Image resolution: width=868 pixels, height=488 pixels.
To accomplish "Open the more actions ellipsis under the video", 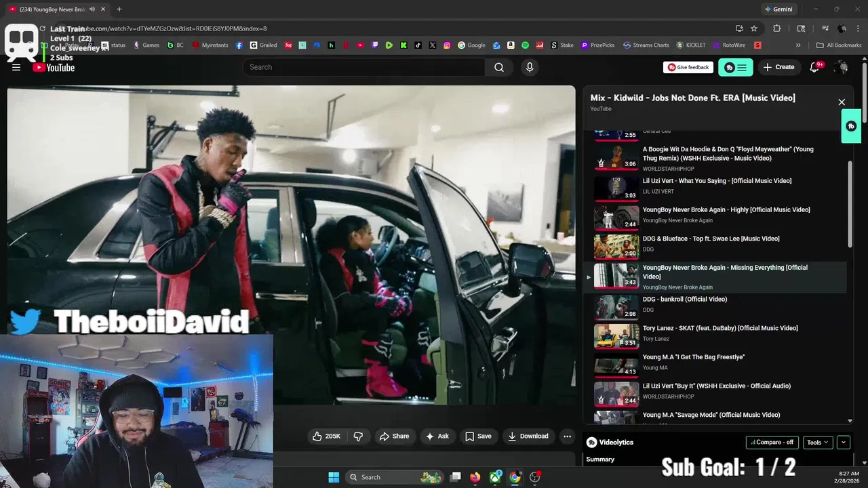I will click(x=568, y=436).
